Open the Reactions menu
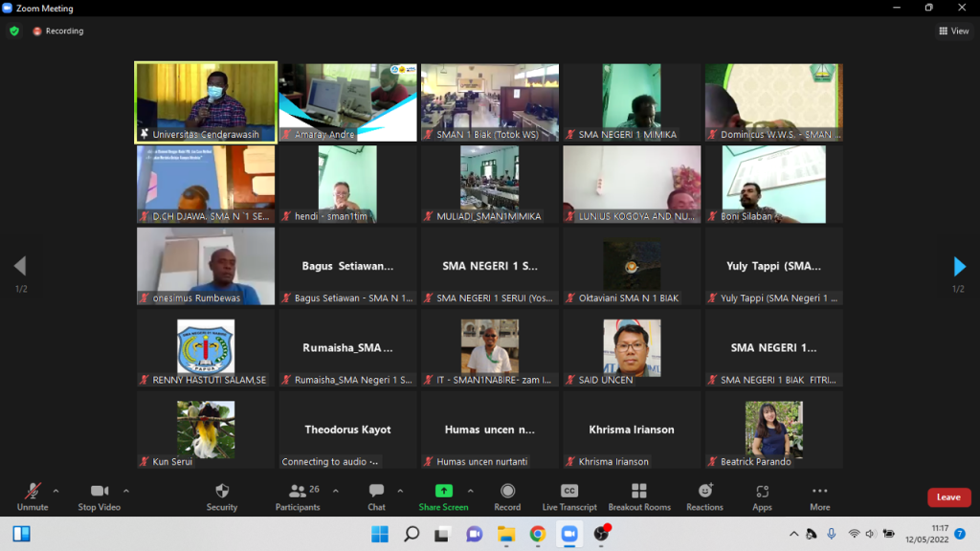980x551 pixels. point(705,496)
